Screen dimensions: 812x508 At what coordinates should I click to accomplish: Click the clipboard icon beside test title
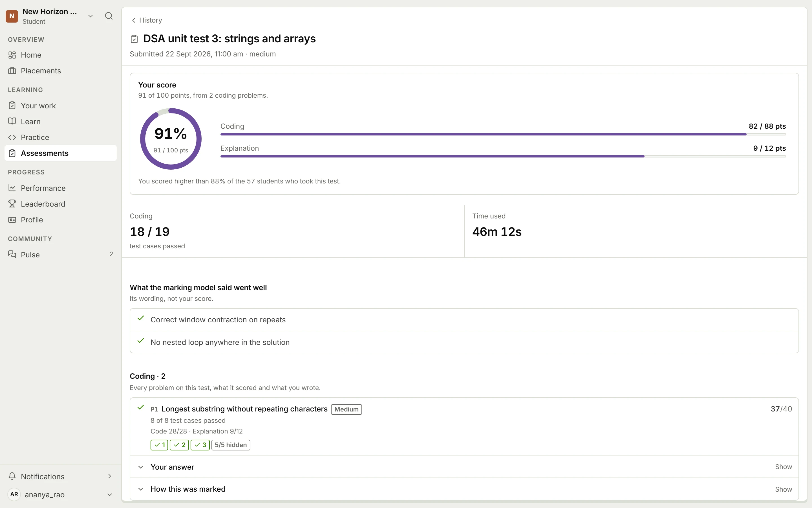click(134, 39)
